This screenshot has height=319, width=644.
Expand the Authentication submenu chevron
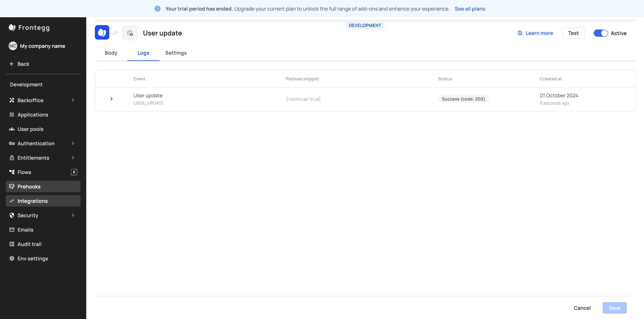pyautogui.click(x=73, y=143)
